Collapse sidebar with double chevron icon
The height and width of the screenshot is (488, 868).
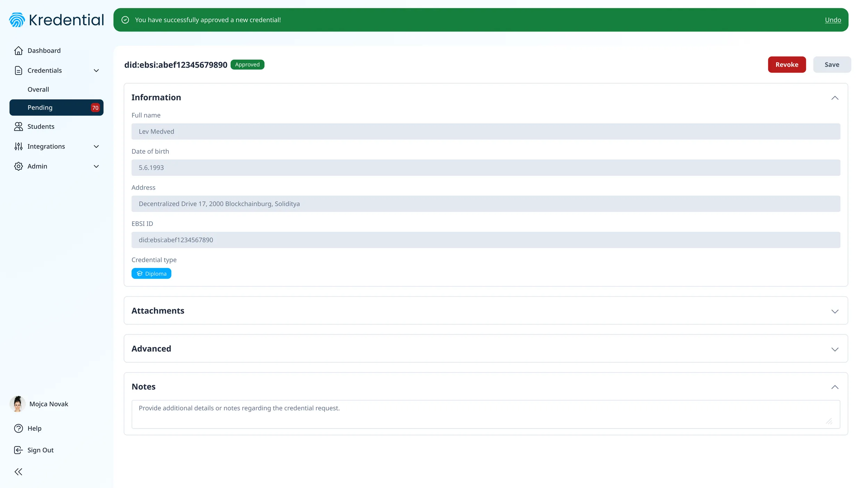[x=18, y=472]
